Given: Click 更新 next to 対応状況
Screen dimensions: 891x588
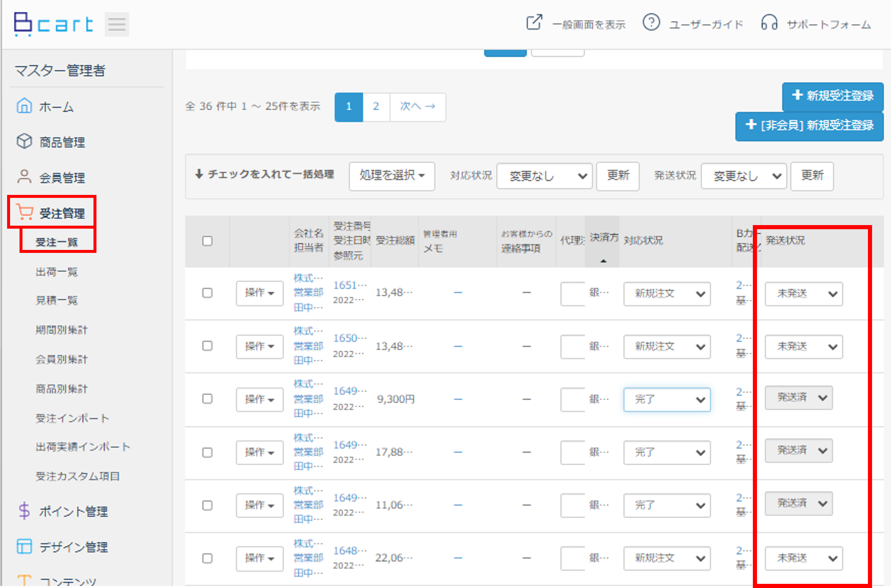Looking at the screenshot, I should (618, 176).
